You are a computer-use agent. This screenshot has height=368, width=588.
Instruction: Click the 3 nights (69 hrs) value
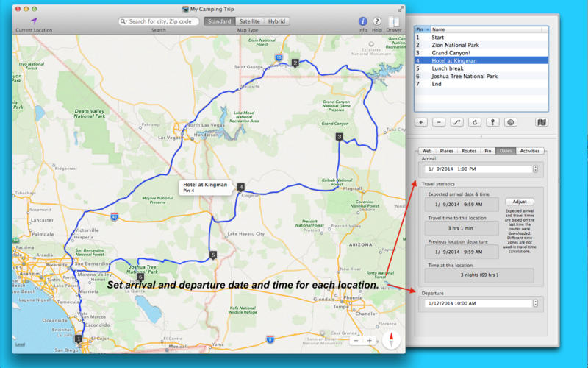(479, 275)
